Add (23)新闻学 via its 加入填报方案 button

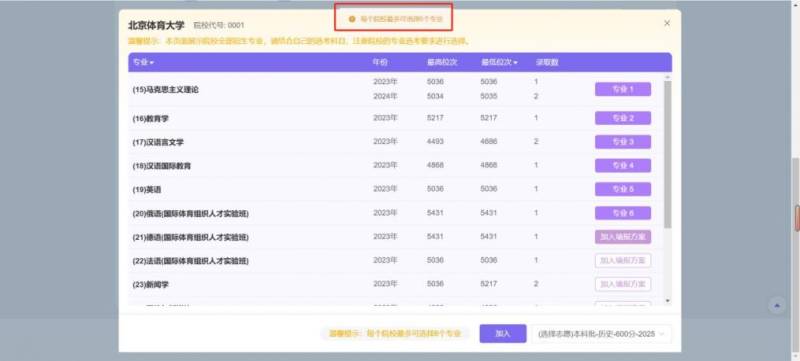[x=622, y=284]
